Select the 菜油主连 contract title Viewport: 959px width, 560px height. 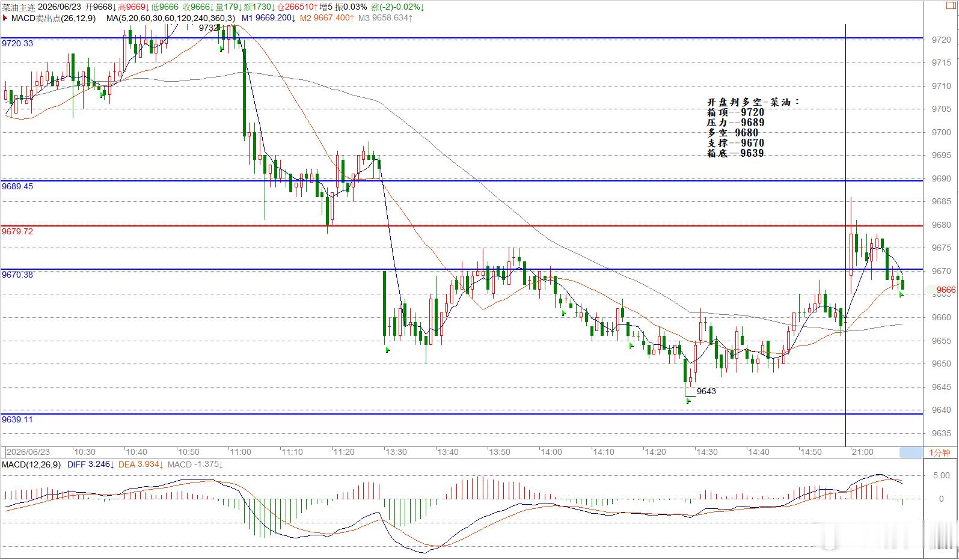point(19,7)
